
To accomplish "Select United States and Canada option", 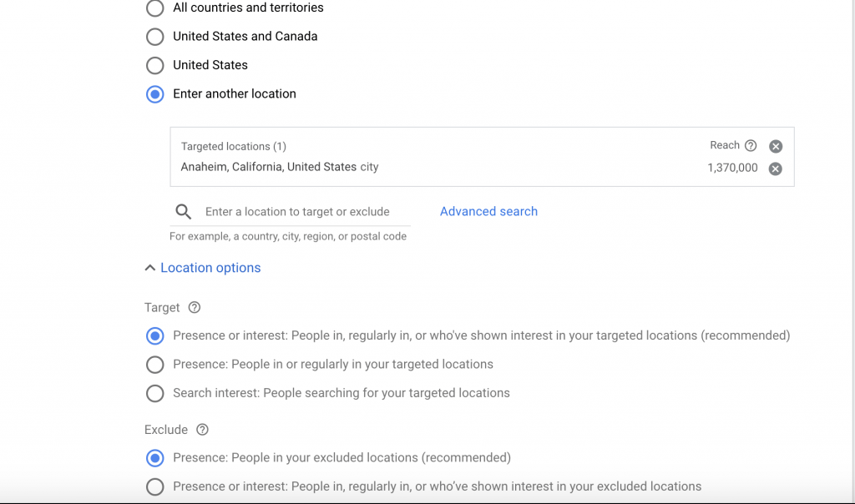I will pyautogui.click(x=154, y=37).
